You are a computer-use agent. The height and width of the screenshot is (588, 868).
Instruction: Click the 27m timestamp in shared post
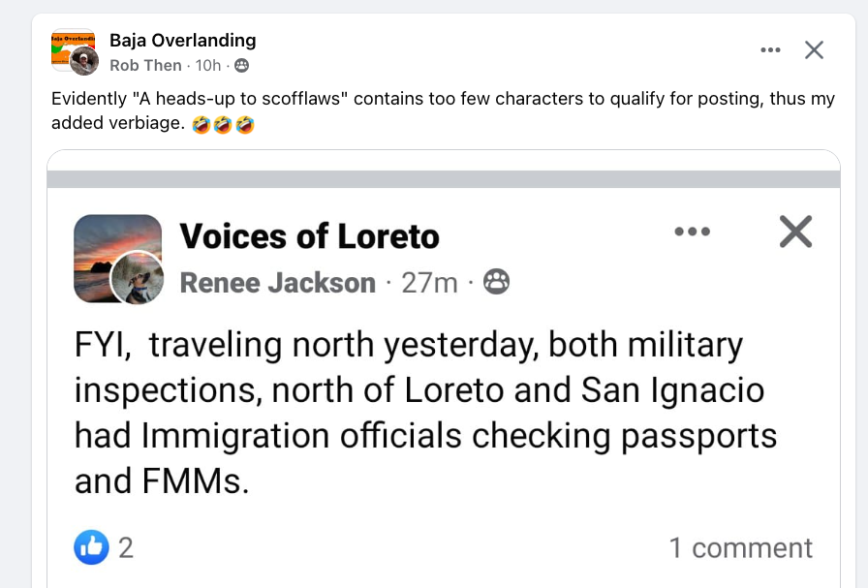(x=430, y=283)
